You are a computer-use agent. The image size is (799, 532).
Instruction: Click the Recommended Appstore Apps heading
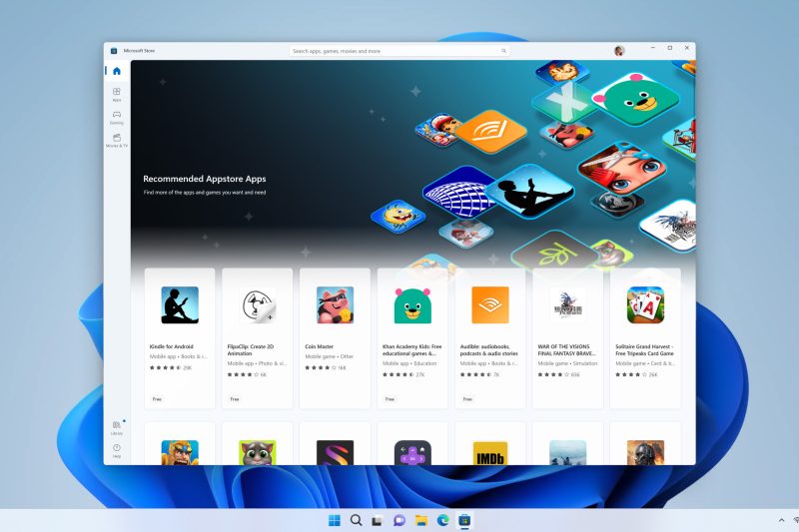tap(205, 179)
